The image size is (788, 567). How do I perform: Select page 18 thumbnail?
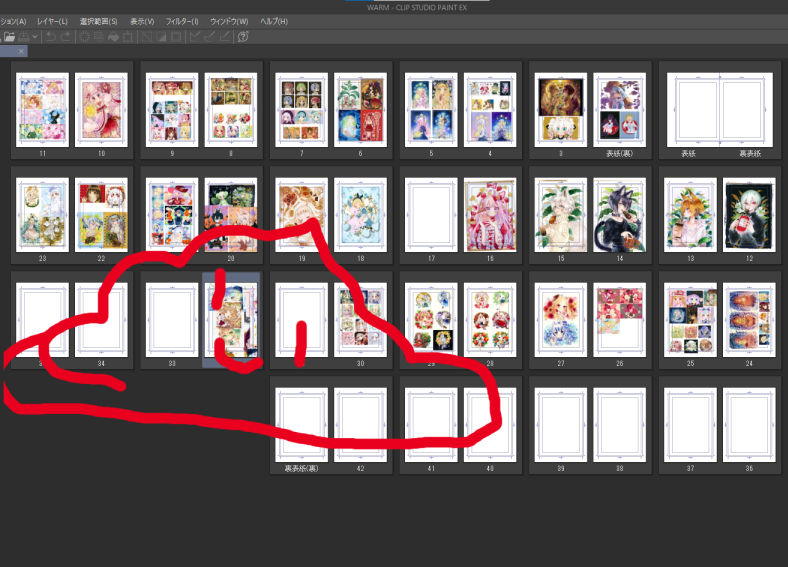[x=360, y=215]
